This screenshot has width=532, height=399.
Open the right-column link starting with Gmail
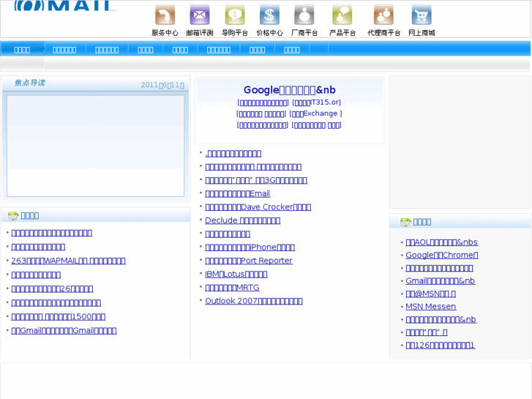tap(441, 281)
